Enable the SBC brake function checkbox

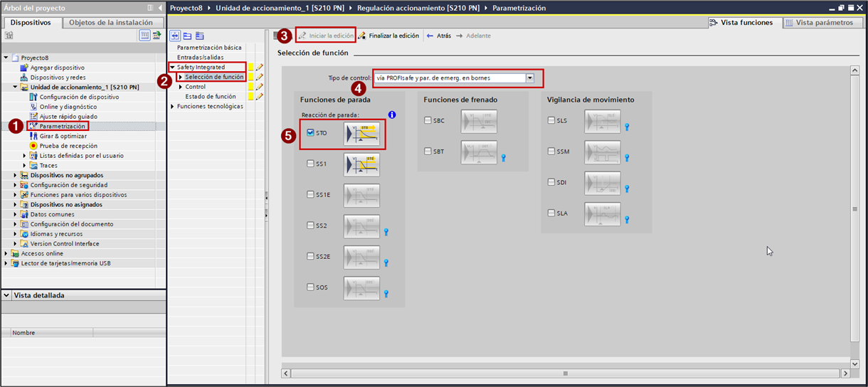tap(428, 121)
